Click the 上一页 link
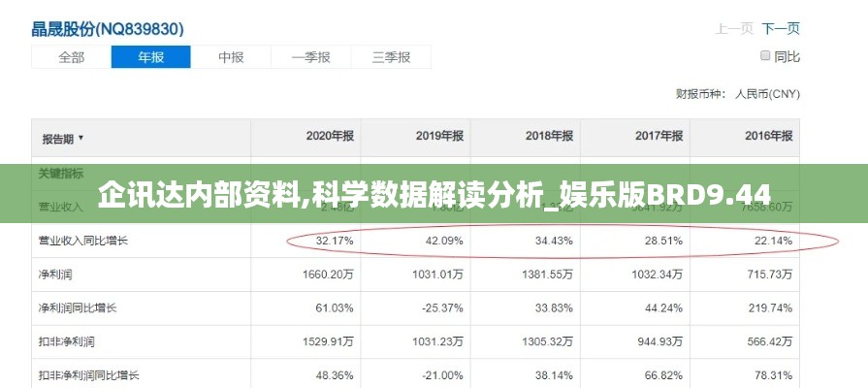The image size is (868, 388). [x=734, y=28]
